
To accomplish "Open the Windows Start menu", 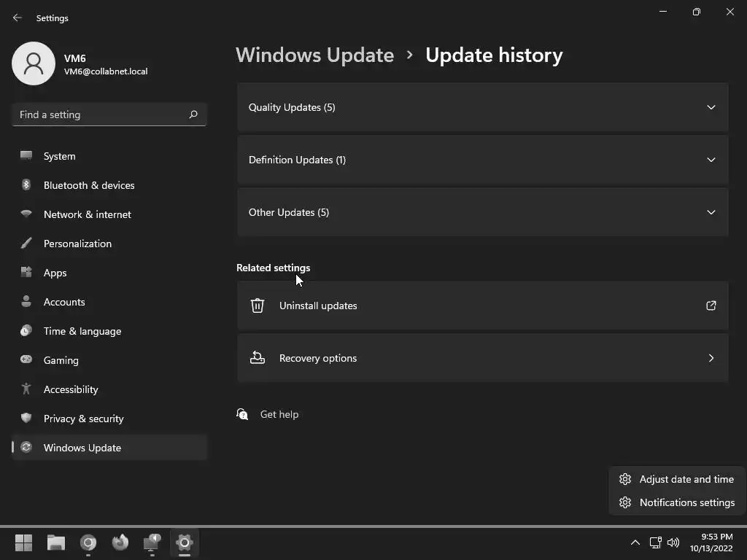I will pyautogui.click(x=24, y=542).
